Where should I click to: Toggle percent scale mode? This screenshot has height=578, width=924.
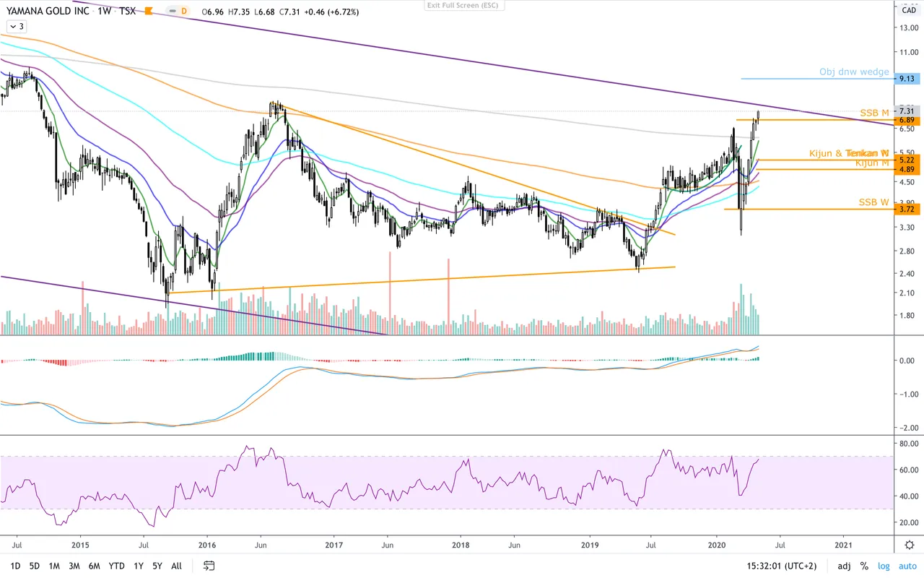pyautogui.click(x=864, y=566)
